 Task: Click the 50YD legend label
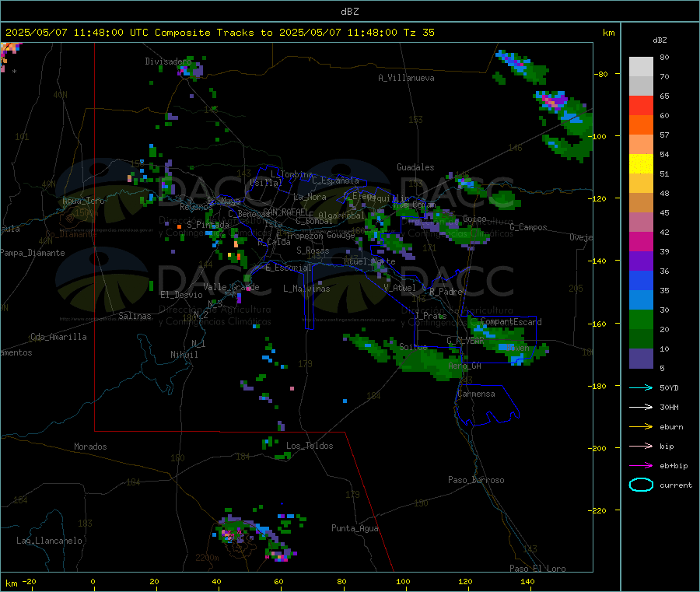point(669,387)
